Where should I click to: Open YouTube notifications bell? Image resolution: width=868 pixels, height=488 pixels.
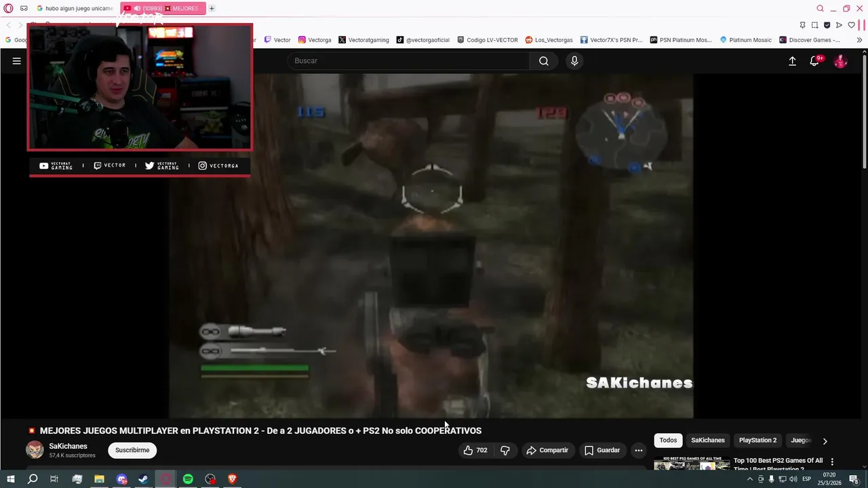(816, 61)
